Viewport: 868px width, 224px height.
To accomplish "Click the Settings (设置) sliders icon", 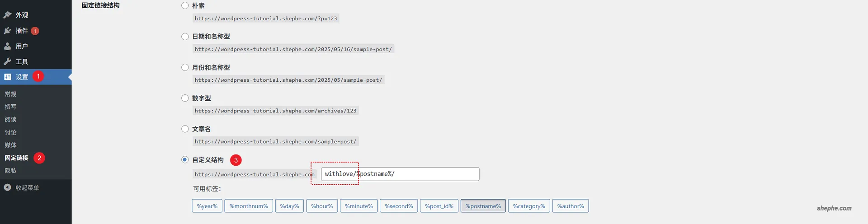I will pos(7,77).
